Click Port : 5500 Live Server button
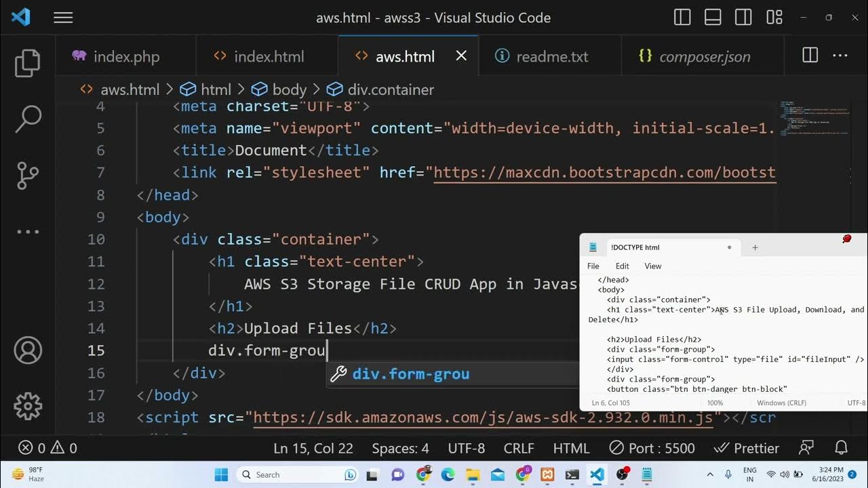 (652, 448)
